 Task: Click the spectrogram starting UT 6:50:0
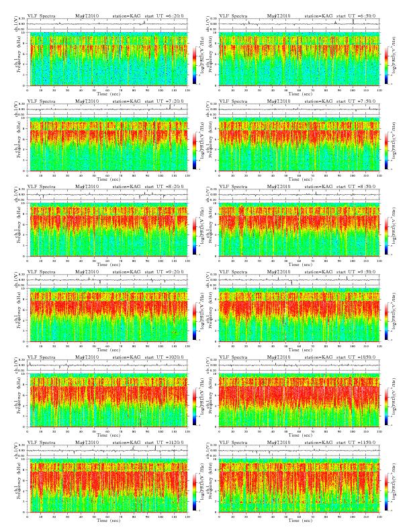pos(299,58)
